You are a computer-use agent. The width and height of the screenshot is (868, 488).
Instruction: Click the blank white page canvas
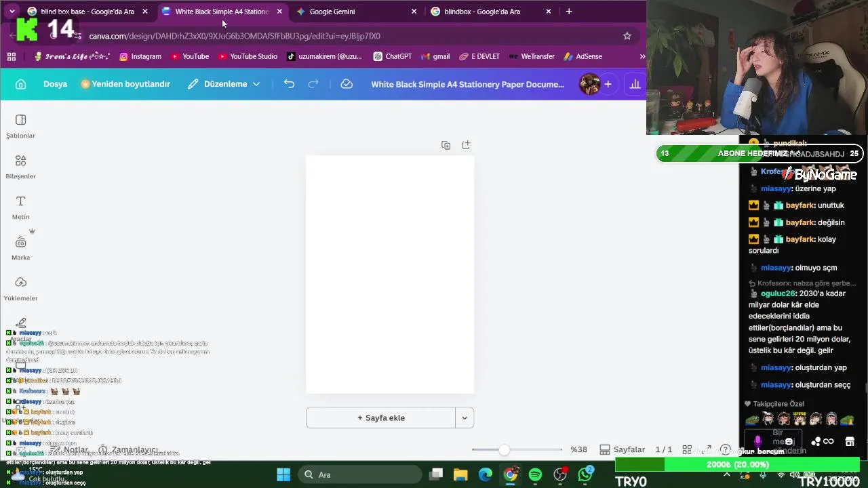point(390,274)
